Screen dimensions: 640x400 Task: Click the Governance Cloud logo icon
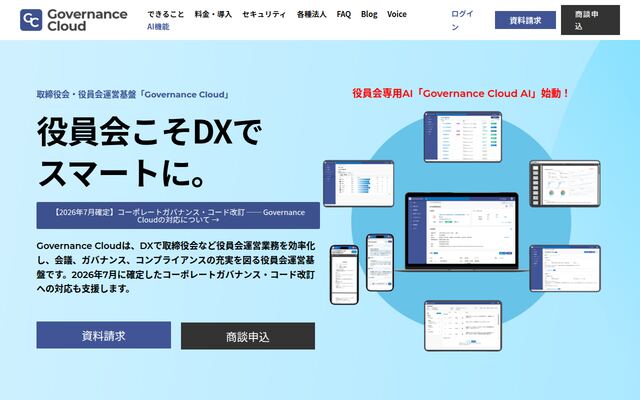31,20
